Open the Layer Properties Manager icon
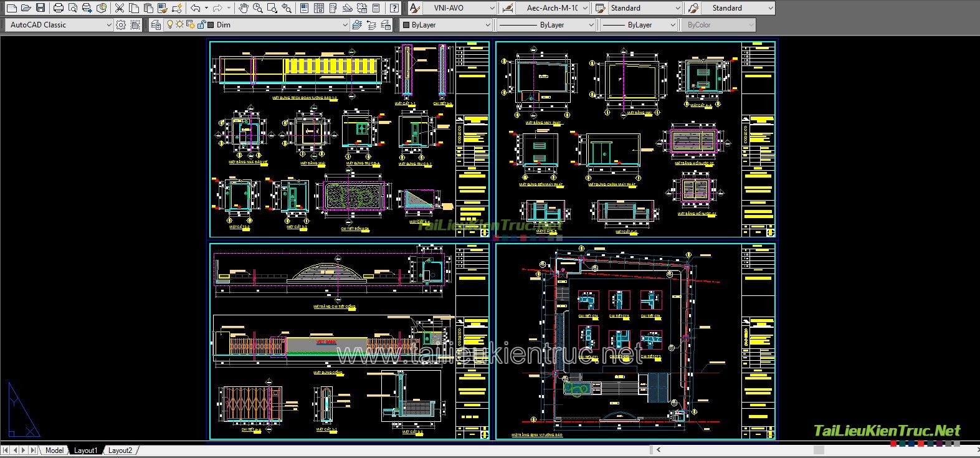Image resolution: width=980 pixels, height=458 pixels. (156, 25)
